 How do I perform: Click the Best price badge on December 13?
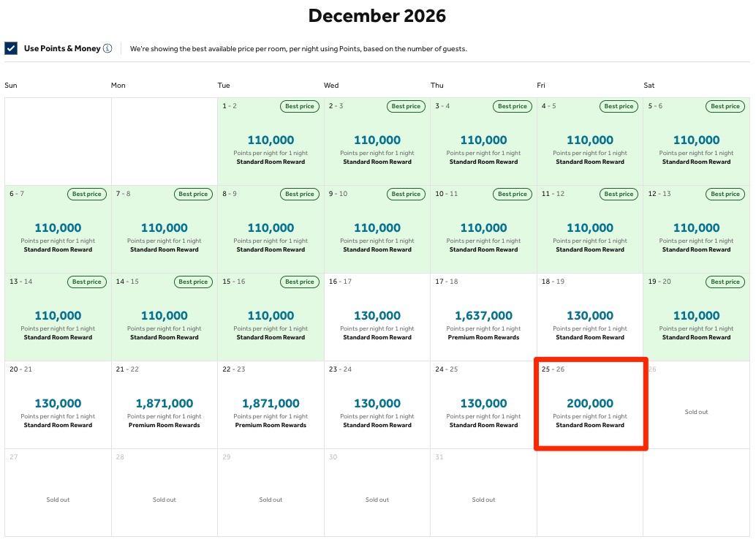point(87,282)
